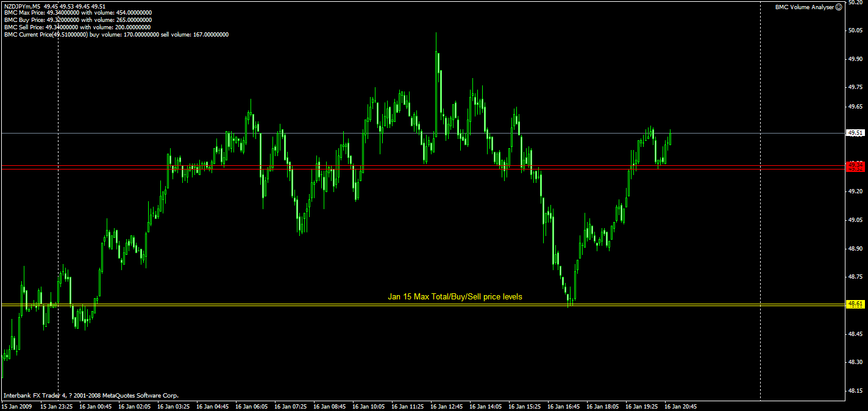Select the BMC Volume Analyser label

coord(805,7)
